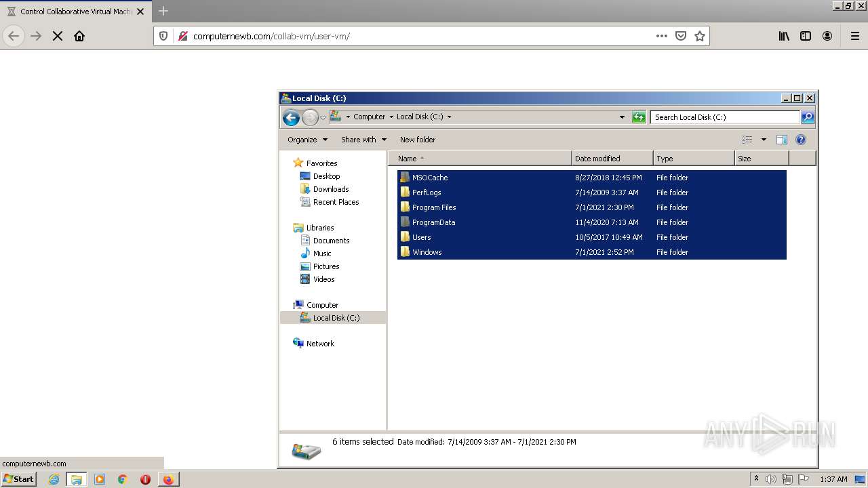Sort by the Date modified column

tap(612, 159)
